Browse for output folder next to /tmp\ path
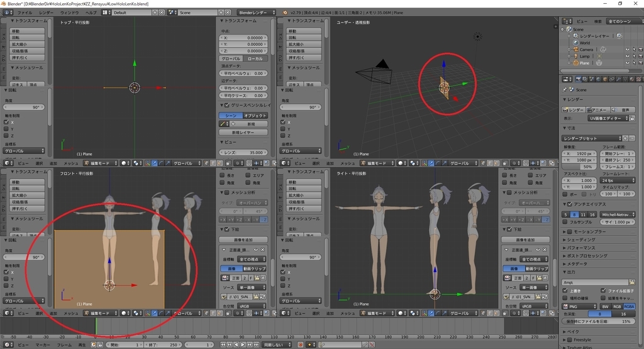 (x=631, y=282)
